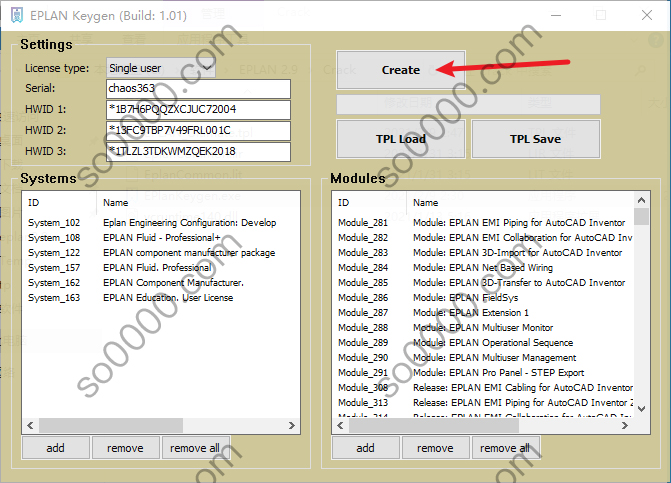This screenshot has width=671, height=483.
Task: Click the Systems panel remove all button
Action: pyautogui.click(x=195, y=448)
